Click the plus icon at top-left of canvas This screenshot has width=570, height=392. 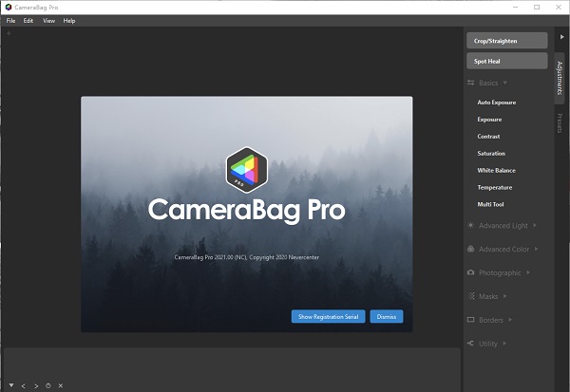(x=9, y=33)
